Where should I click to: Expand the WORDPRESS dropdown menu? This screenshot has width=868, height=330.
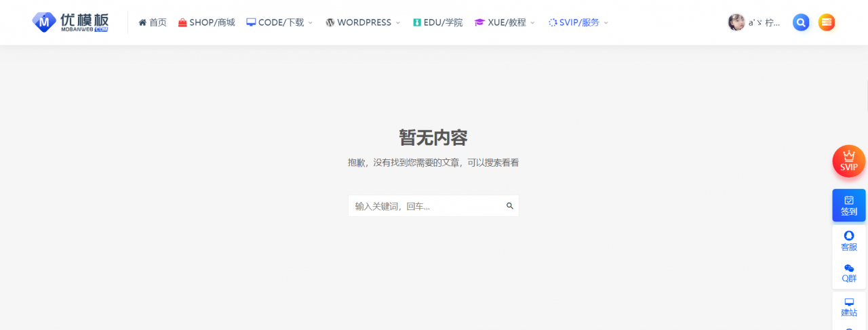tap(363, 22)
